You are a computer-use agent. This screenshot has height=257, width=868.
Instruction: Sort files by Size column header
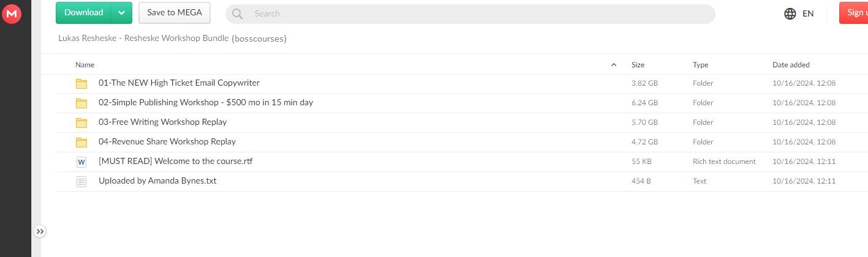tap(638, 65)
